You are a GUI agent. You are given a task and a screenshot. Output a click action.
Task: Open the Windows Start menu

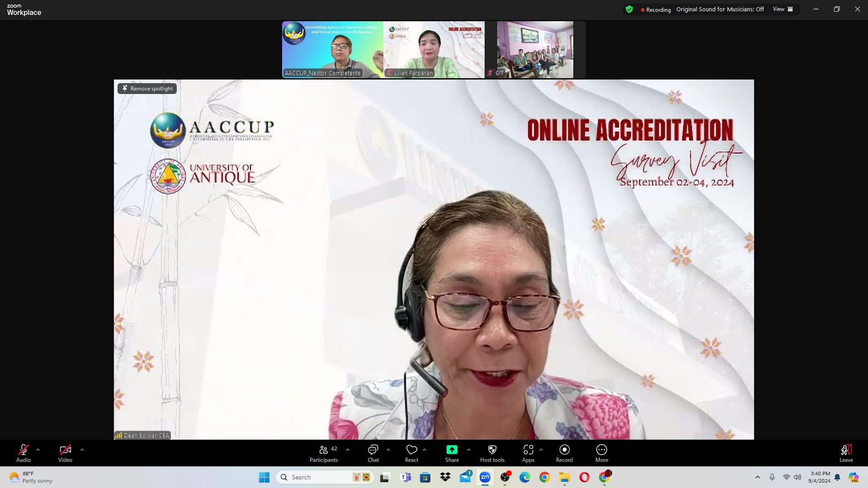264,477
